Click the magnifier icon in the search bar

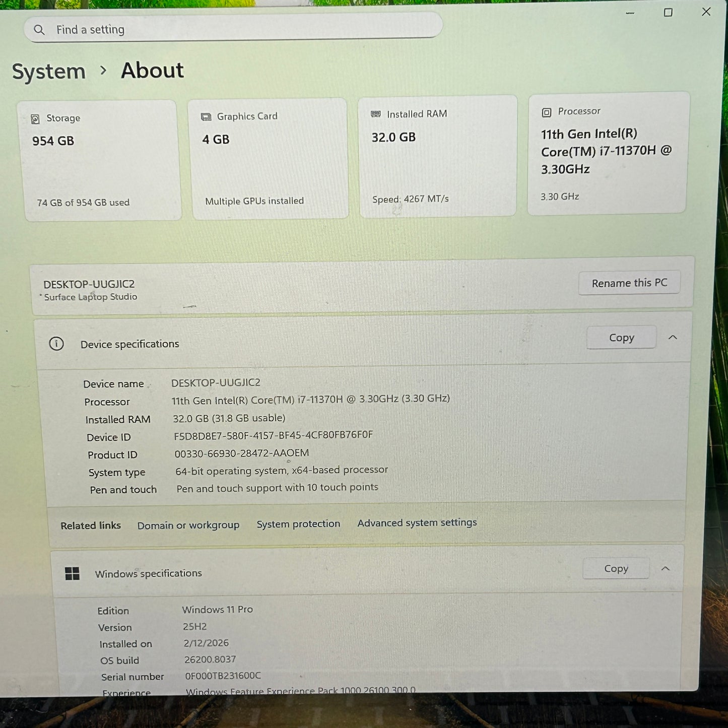coord(39,30)
